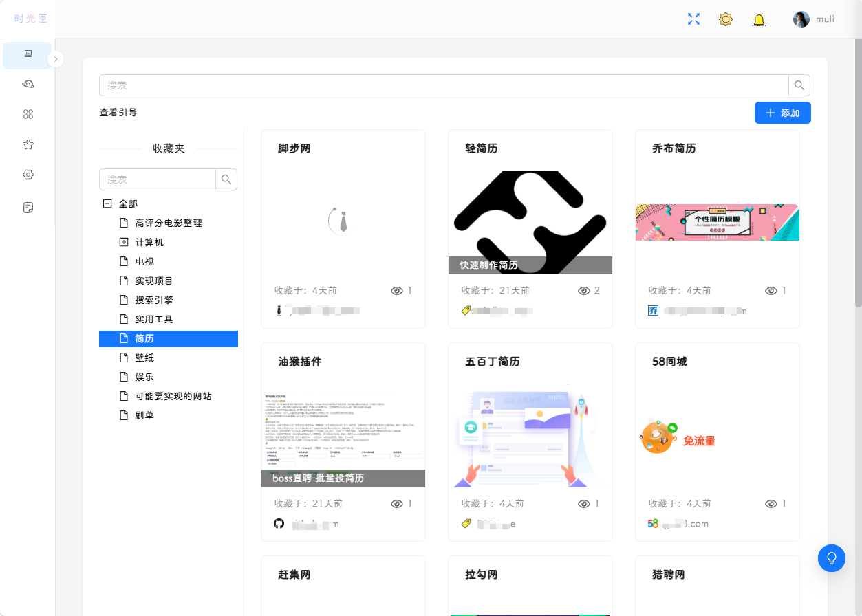Click the eye icon on 油猴插件 card

tap(396, 504)
